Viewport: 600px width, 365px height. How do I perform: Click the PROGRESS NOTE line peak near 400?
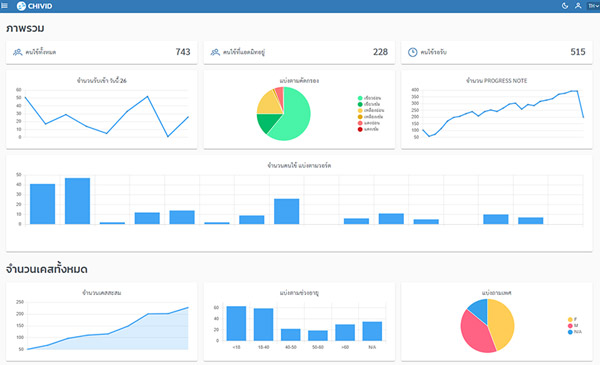coord(574,91)
